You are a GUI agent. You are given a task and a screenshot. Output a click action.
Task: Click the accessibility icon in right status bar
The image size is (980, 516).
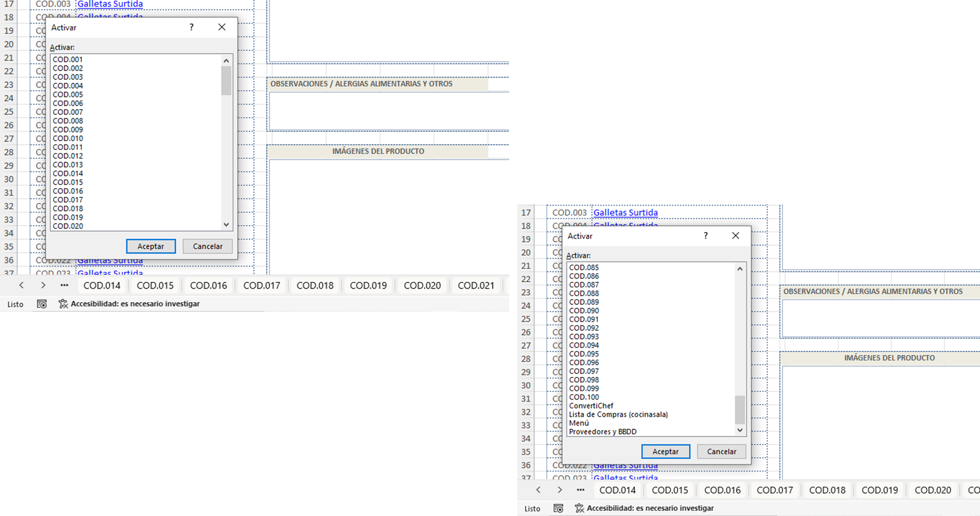click(x=579, y=508)
